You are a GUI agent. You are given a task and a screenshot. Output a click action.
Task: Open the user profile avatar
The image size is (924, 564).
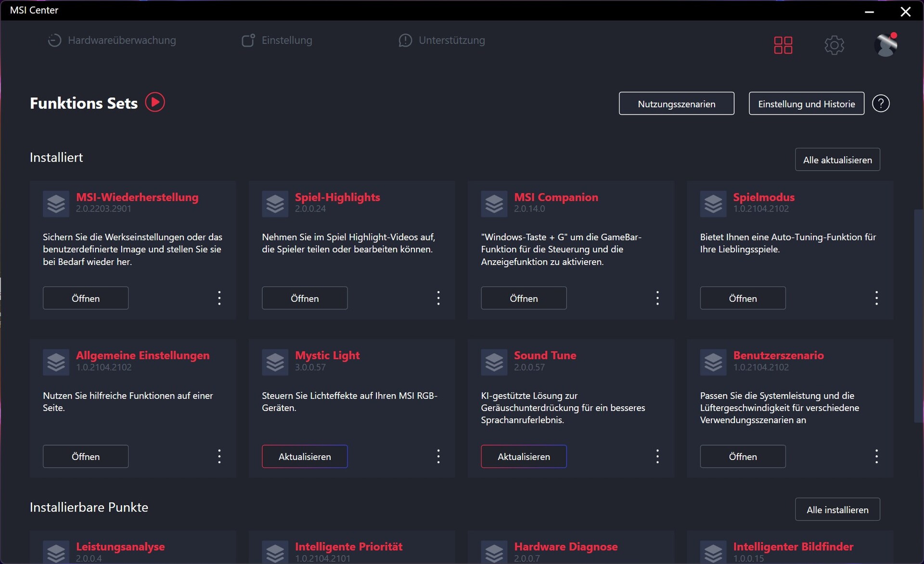point(885,45)
